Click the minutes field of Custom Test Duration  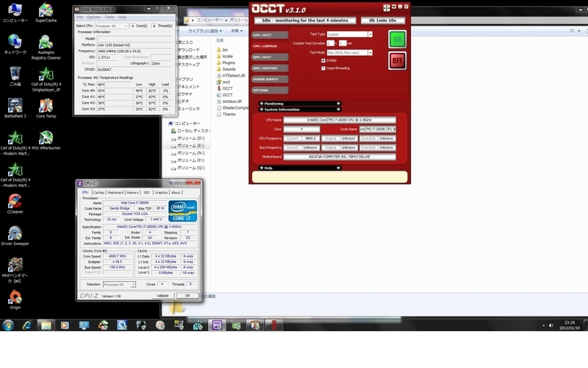[343, 43]
